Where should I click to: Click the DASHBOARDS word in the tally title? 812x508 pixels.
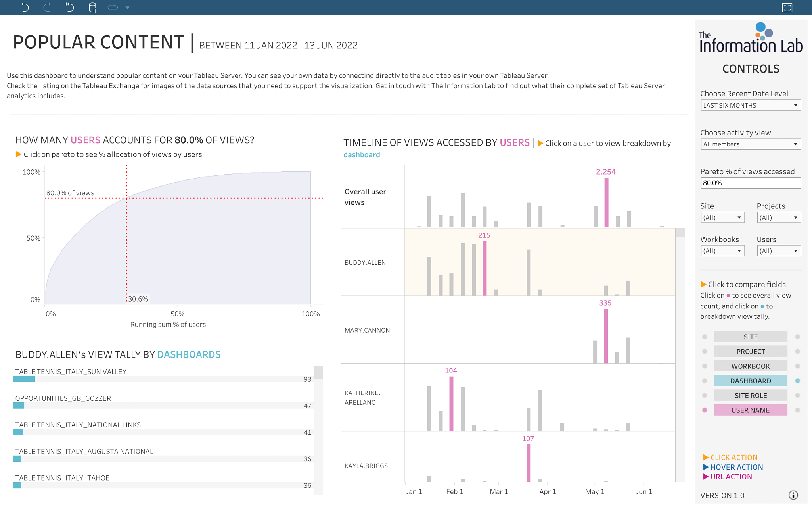coord(189,354)
